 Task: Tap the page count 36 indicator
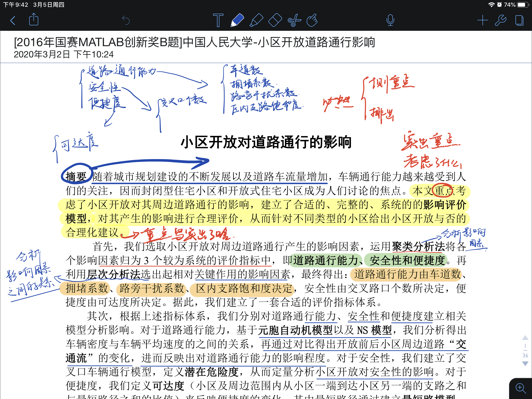(525, 355)
